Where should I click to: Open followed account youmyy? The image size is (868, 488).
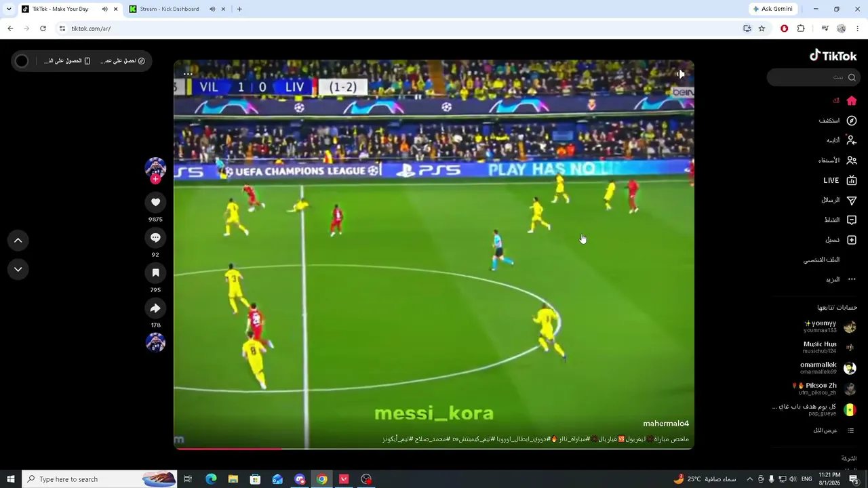(x=829, y=327)
